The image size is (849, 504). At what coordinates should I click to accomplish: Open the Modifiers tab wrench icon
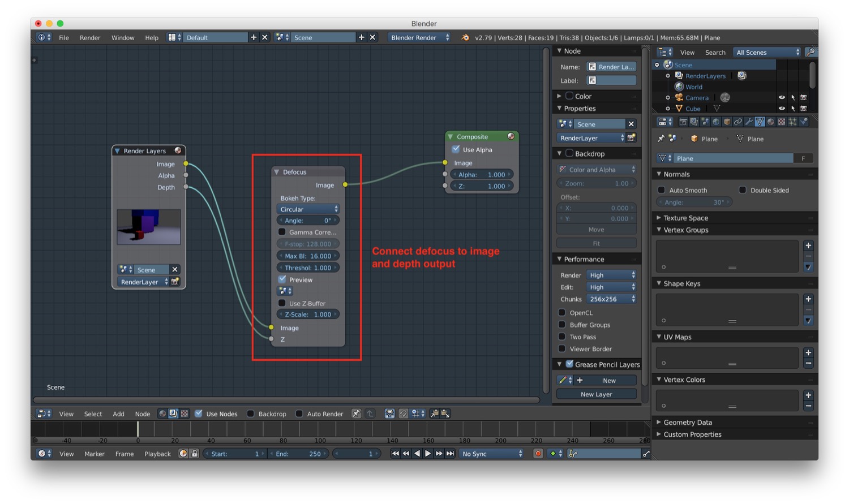(x=749, y=122)
